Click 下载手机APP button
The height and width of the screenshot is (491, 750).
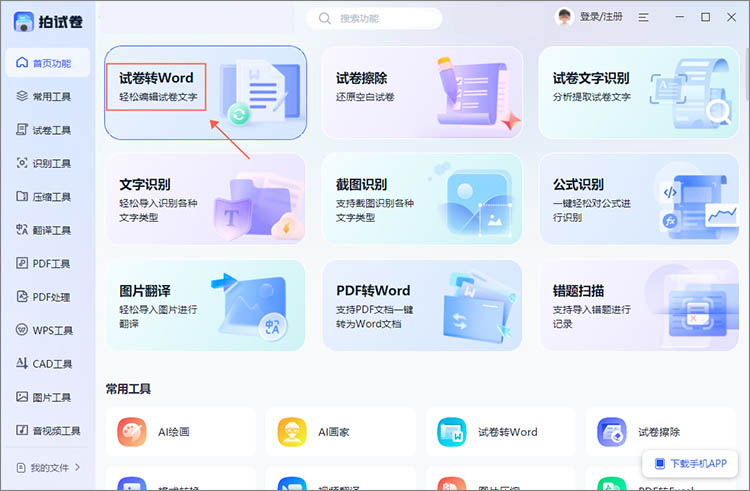(690, 463)
